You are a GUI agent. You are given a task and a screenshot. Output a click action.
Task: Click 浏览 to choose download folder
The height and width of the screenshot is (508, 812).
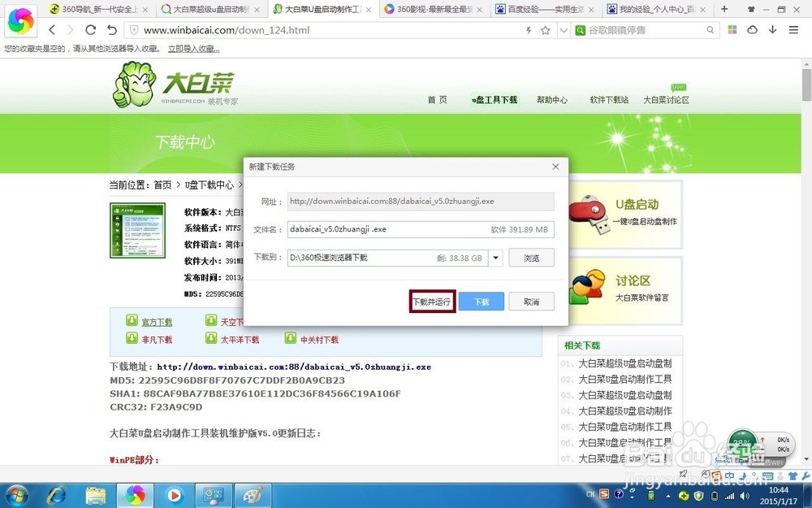click(x=531, y=258)
